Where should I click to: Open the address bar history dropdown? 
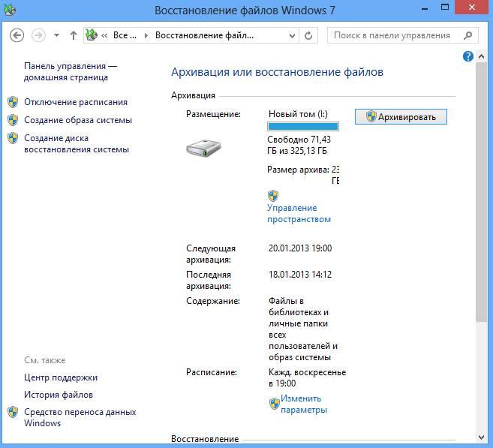point(292,36)
